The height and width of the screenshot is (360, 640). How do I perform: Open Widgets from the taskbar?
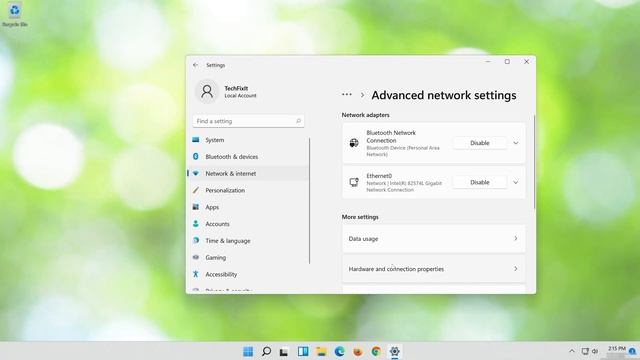tap(303, 351)
